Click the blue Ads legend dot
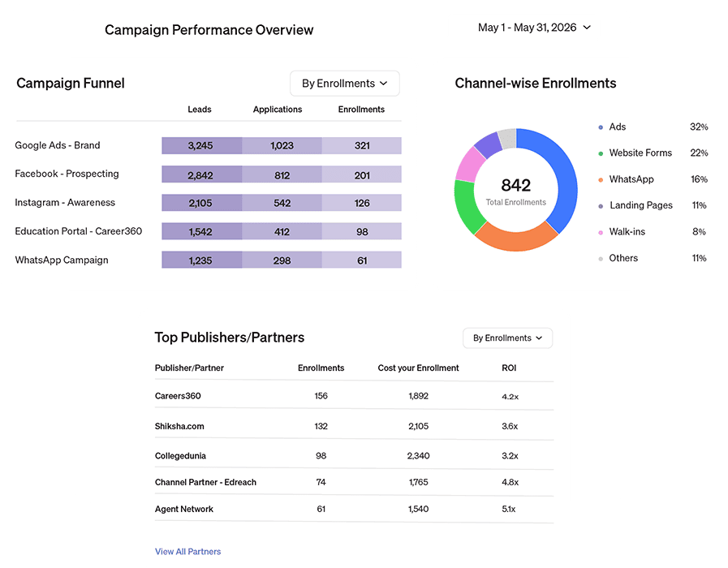This screenshot has width=728, height=568. (x=601, y=127)
